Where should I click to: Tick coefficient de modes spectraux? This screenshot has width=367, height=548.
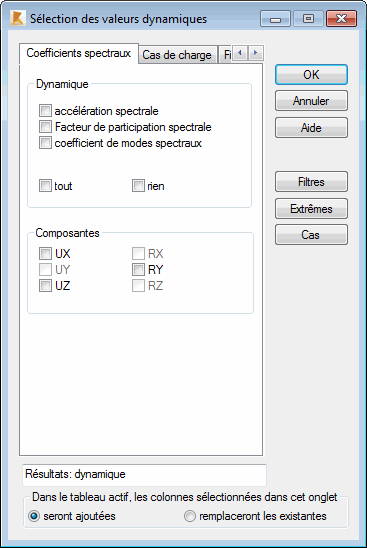click(x=45, y=143)
